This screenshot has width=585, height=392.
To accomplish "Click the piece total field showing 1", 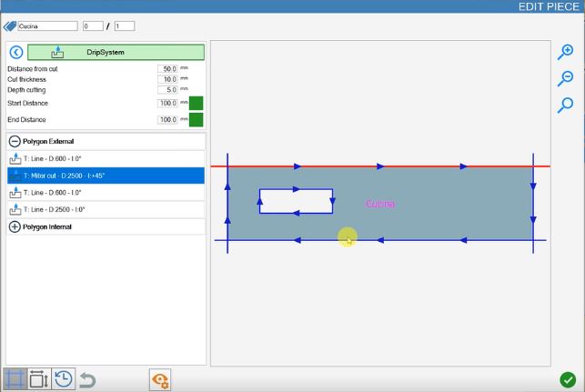I will pos(125,26).
